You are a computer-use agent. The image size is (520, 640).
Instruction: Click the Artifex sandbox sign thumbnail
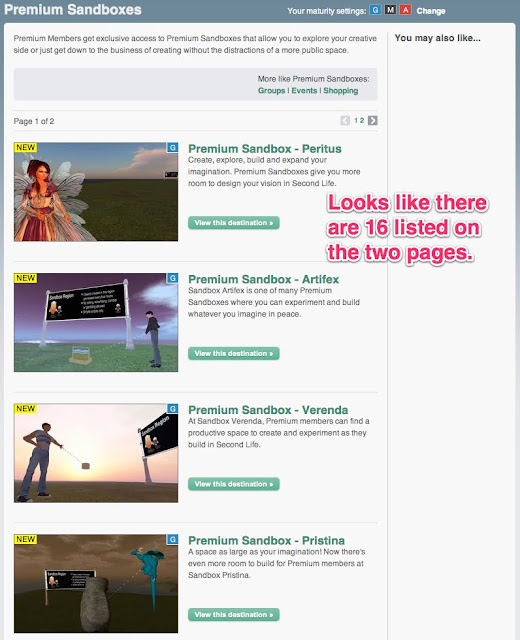[96, 322]
